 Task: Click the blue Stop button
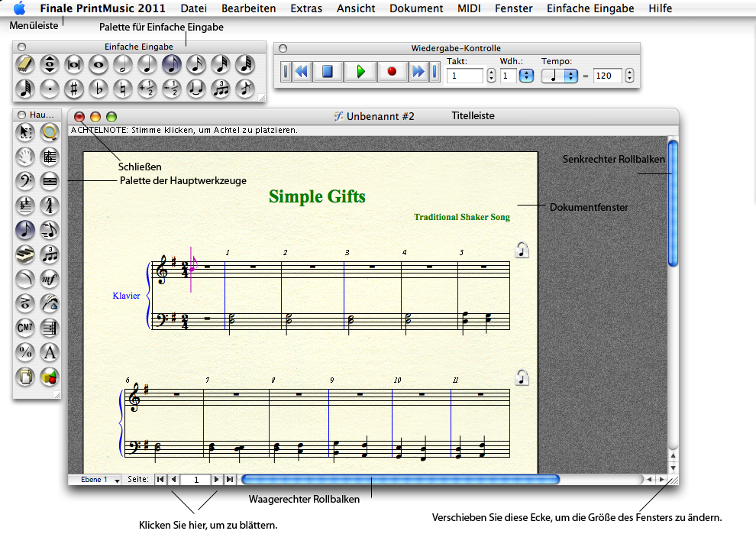click(x=328, y=72)
